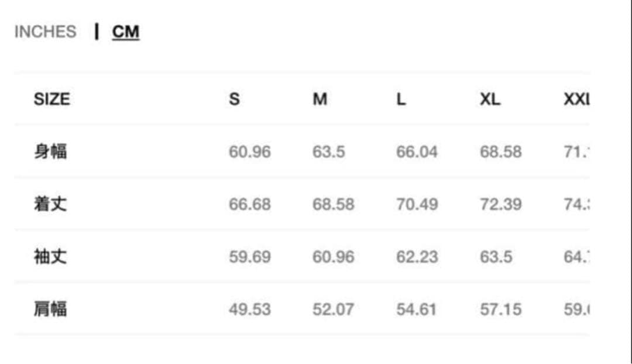The image size is (632, 364).
Task: Switch units to INCHES
Action: [x=45, y=32]
